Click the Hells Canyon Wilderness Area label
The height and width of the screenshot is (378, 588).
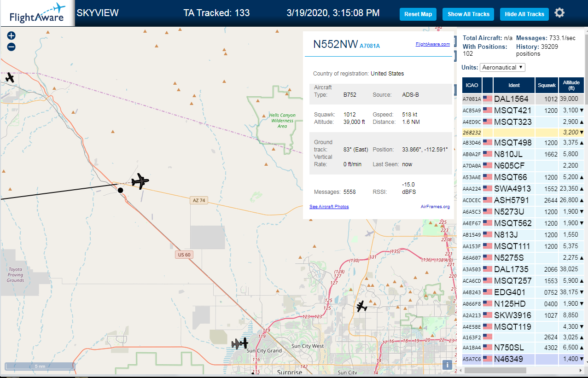tap(281, 121)
